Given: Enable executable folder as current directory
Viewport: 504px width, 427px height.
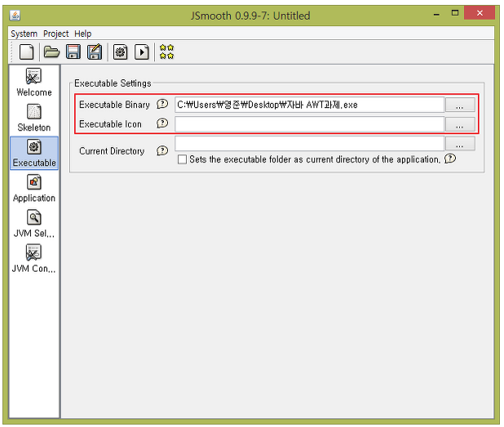Looking at the screenshot, I should pos(182,159).
